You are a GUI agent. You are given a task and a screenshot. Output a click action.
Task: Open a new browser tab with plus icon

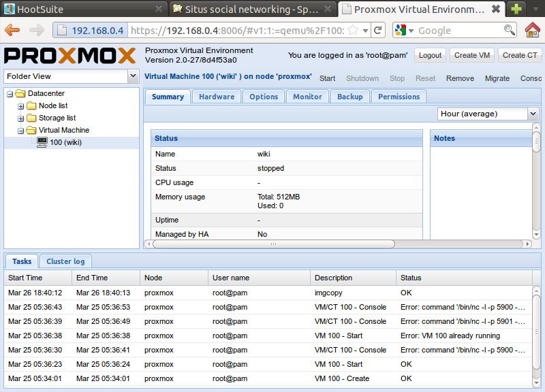518,9
